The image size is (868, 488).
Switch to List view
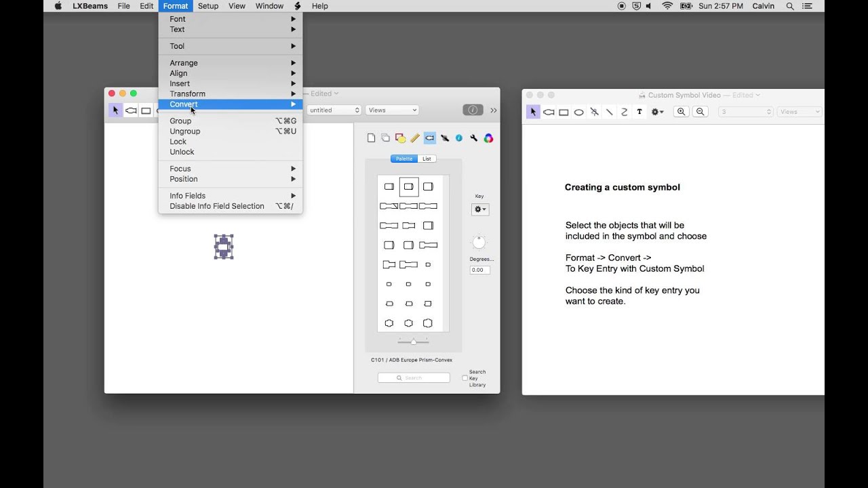(427, 159)
